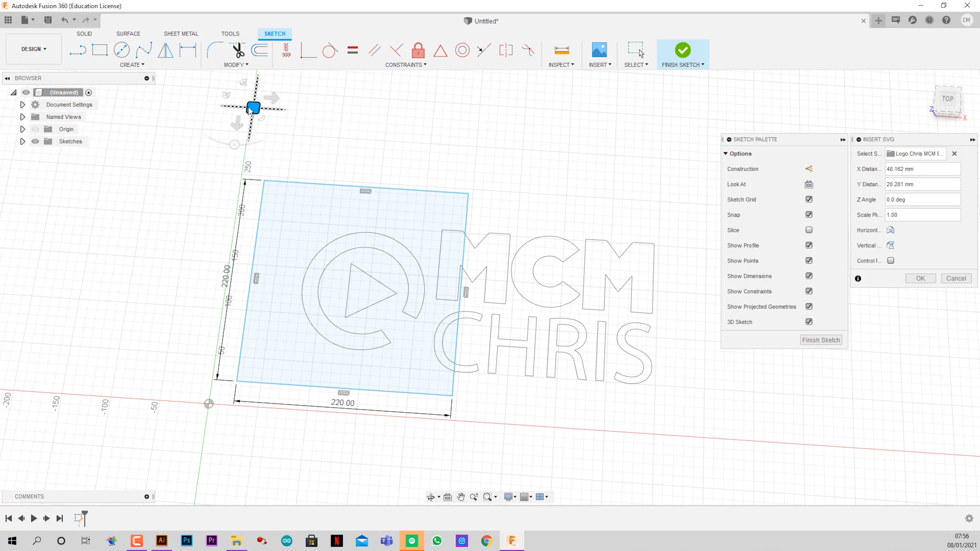Uncheck Show Projected Geometries checkbox
The width and height of the screenshot is (980, 551).
coord(809,307)
